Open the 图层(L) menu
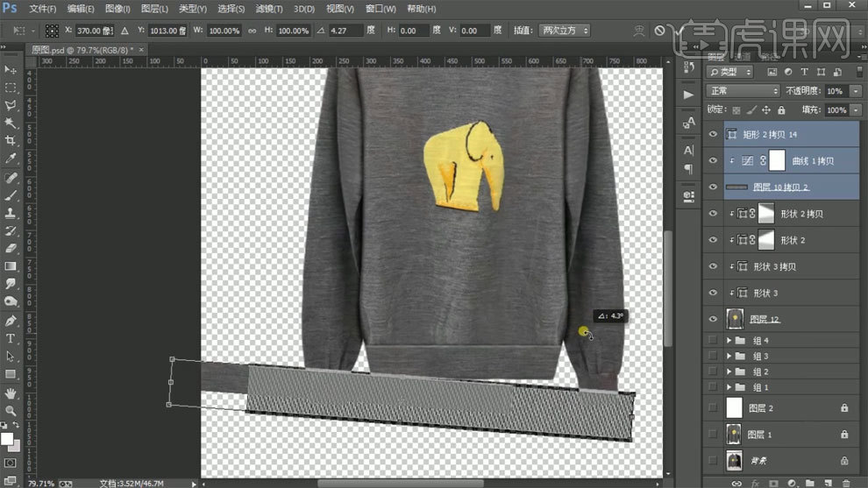868x488 pixels. click(154, 9)
